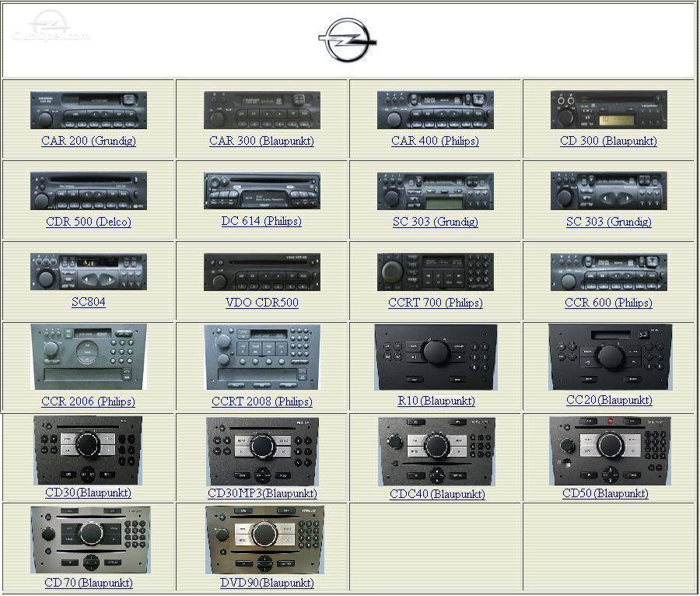Select the CCR 2006 Philips radio image

[89, 357]
